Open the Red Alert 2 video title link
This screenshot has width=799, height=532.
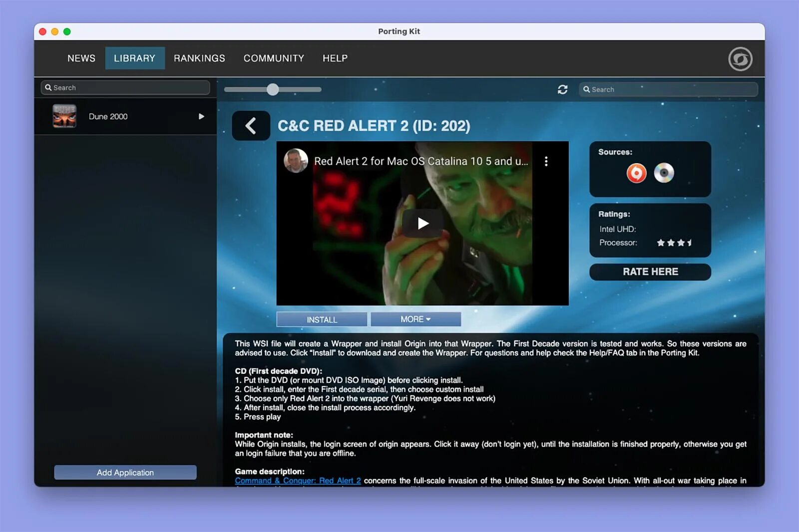421,161
